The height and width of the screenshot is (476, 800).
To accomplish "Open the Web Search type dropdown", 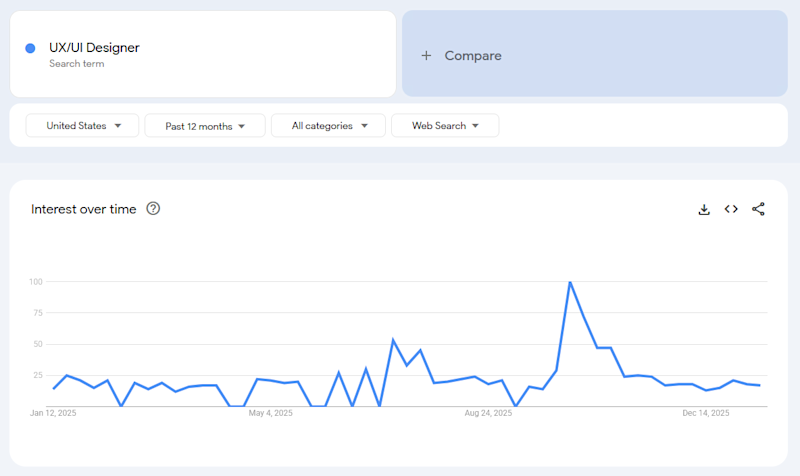I will [x=445, y=126].
